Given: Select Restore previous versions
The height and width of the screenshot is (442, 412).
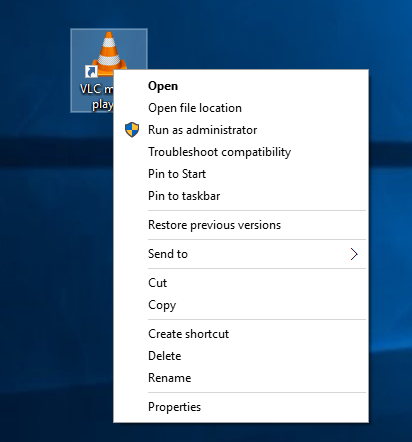Looking at the screenshot, I should 241,225.
